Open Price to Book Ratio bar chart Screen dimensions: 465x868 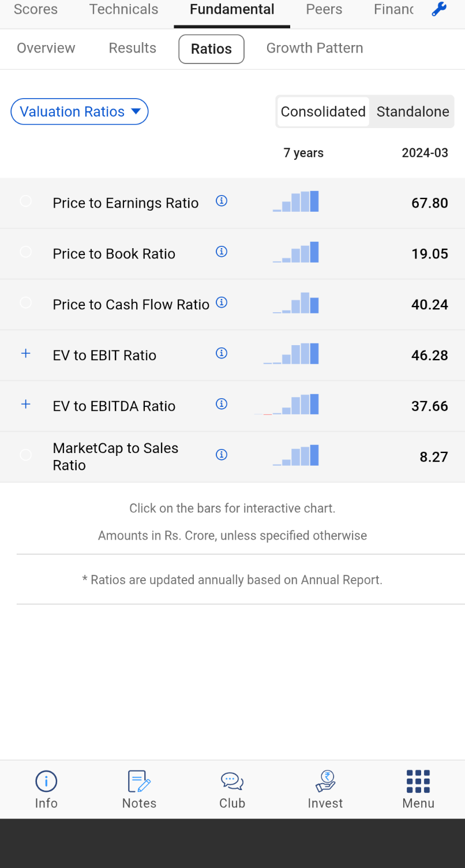click(296, 252)
